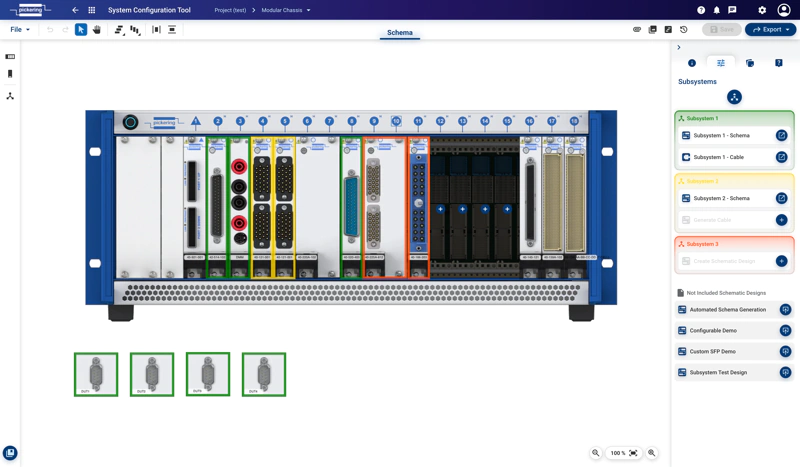This screenshot has height=467, width=800.
Task: Go to Project (test) breadcrumb
Action: [x=230, y=10]
